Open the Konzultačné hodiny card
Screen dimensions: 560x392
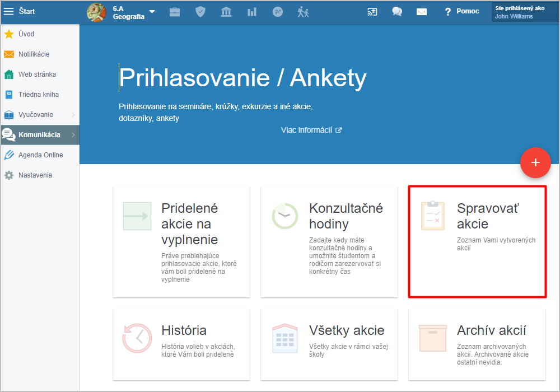(x=329, y=242)
